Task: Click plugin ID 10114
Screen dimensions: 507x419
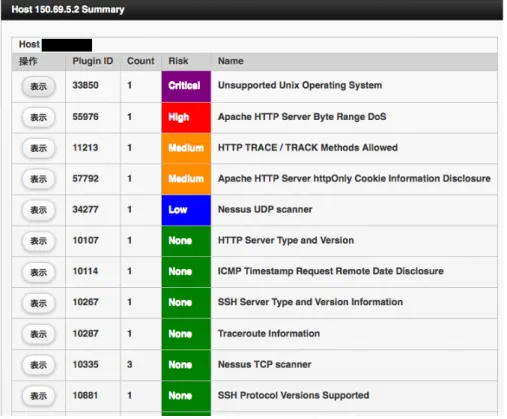Action: coord(85,271)
